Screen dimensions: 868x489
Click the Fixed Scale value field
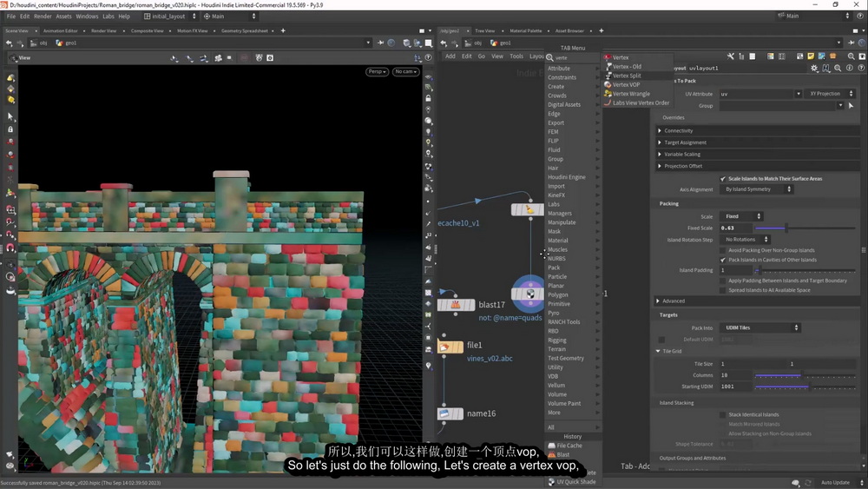[736, 228]
